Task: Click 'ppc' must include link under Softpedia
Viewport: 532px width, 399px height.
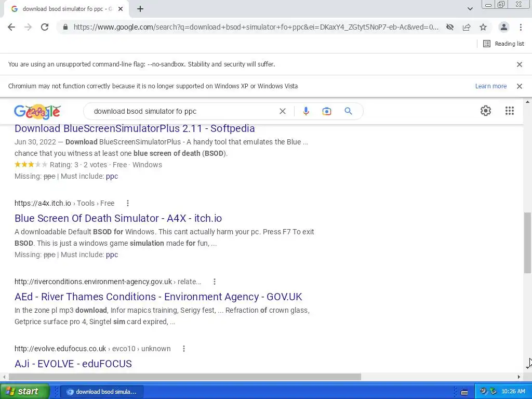Action: point(112,177)
